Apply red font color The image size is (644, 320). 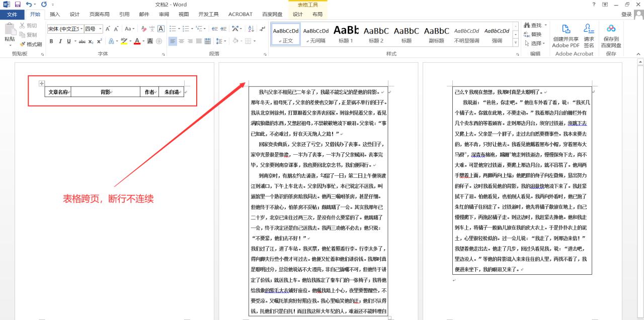136,41
